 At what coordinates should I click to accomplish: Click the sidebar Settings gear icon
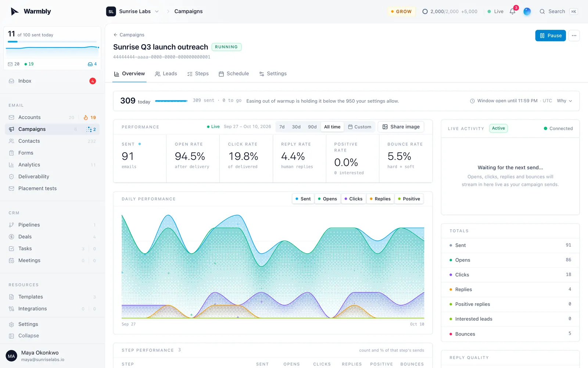click(x=11, y=324)
